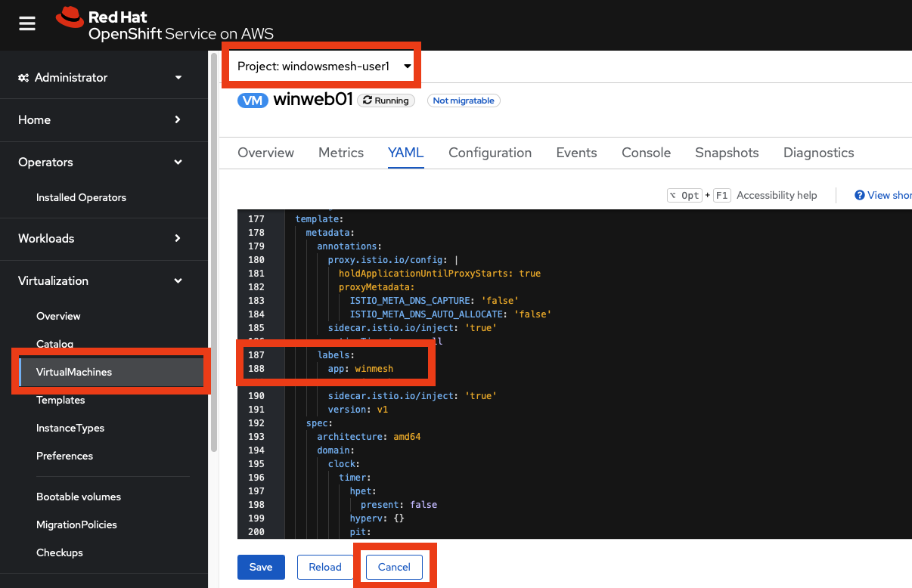
Task: Click the blue VM badge icon
Action: (253, 101)
